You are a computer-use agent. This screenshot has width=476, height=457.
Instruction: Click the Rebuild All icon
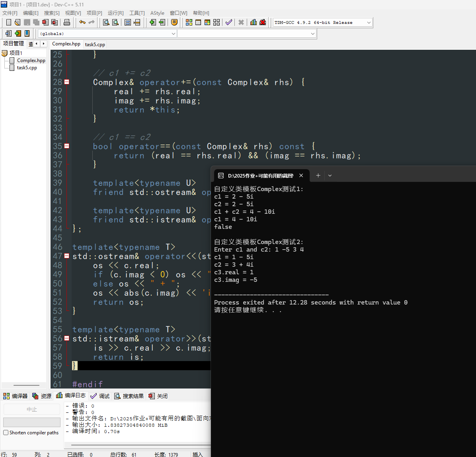pos(217,22)
